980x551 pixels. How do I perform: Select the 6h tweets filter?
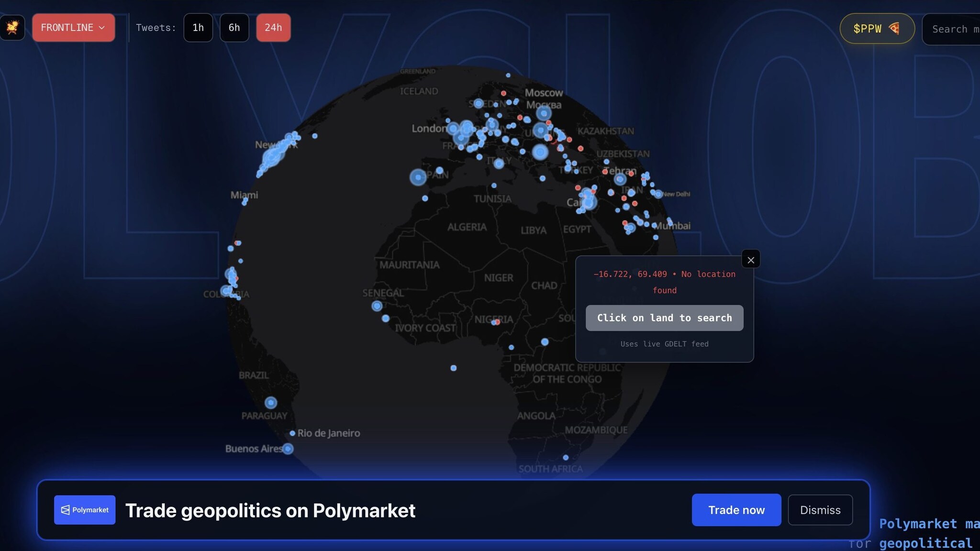(x=234, y=28)
